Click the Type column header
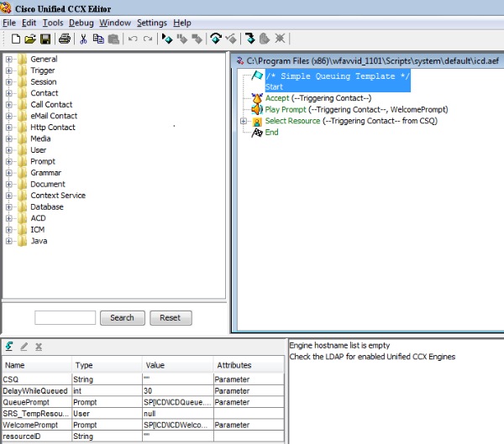The width and height of the screenshot is (504, 444). tap(107, 365)
